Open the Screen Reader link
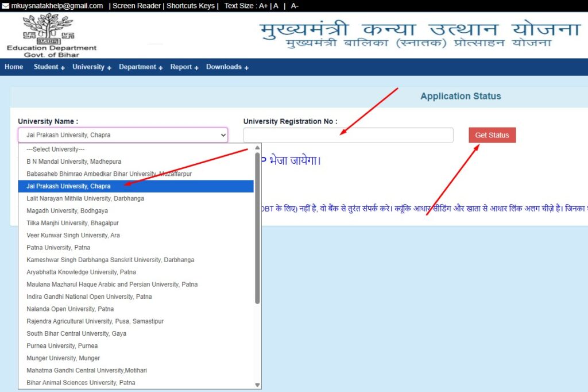This screenshot has height=392, width=588. tap(137, 6)
